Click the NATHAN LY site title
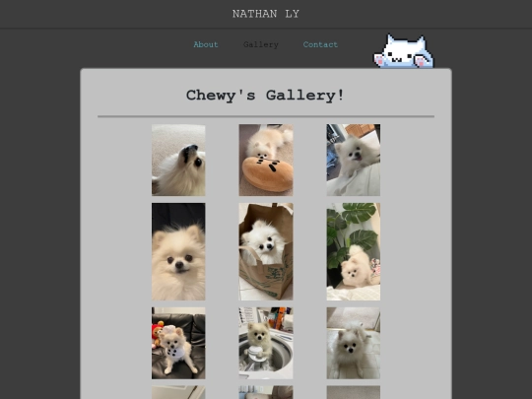532x399 pixels. [x=266, y=14]
